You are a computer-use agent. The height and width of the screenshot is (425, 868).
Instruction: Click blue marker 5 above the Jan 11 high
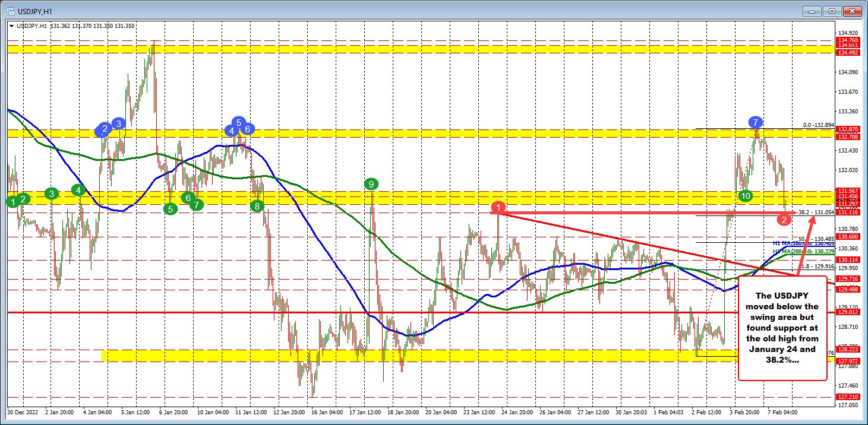click(x=238, y=123)
